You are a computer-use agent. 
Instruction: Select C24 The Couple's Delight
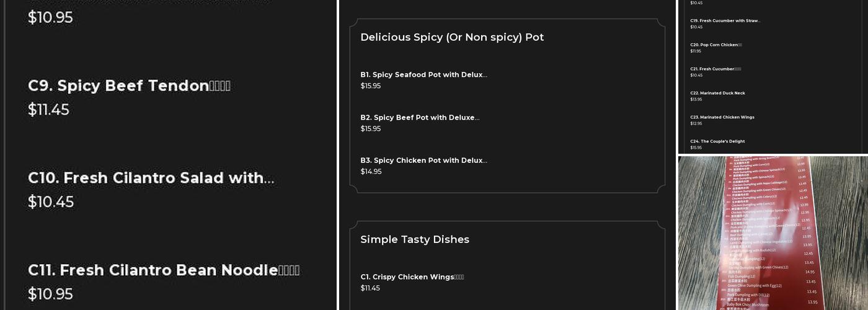717,141
